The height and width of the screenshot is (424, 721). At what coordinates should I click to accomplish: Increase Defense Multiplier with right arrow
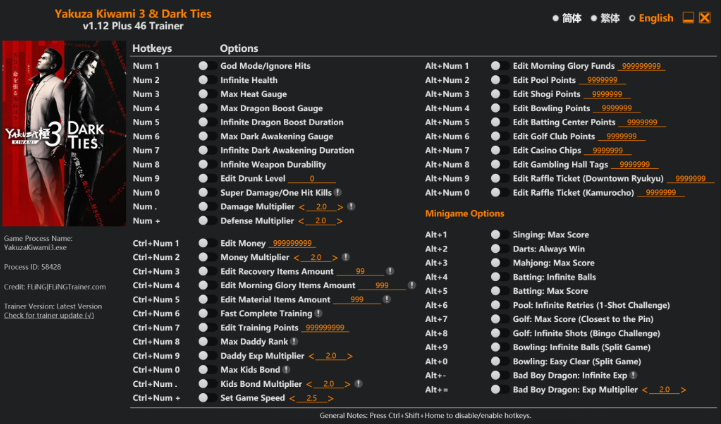pos(339,221)
